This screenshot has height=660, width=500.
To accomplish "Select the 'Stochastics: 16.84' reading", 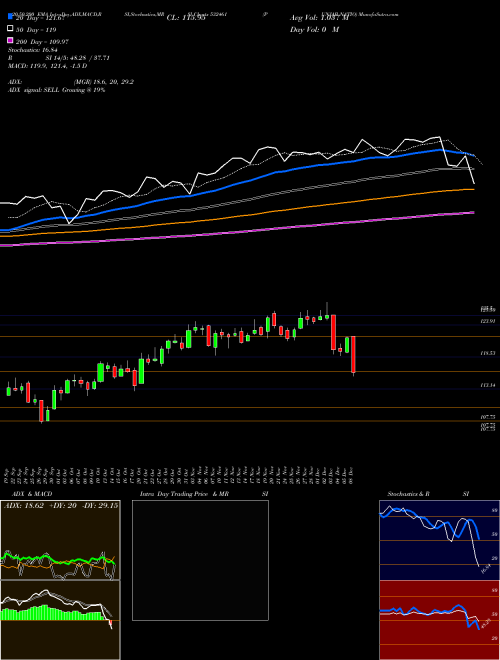I will pyautogui.click(x=32, y=50).
